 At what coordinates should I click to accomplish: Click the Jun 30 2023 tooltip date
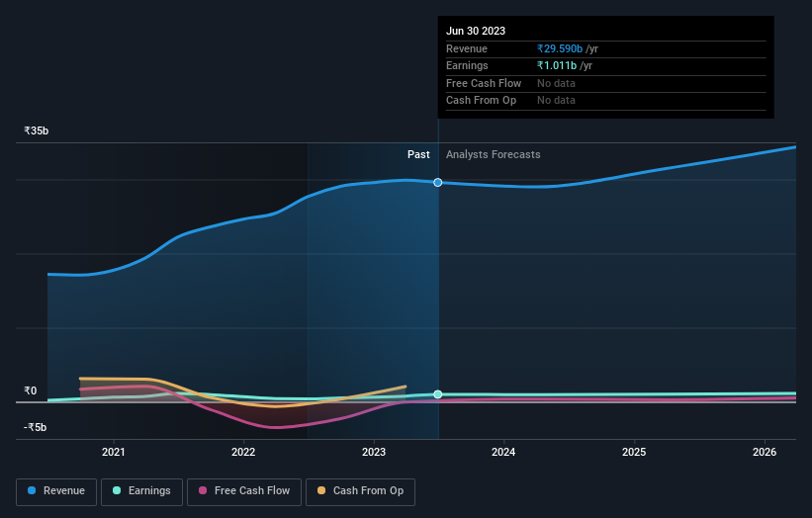point(476,31)
